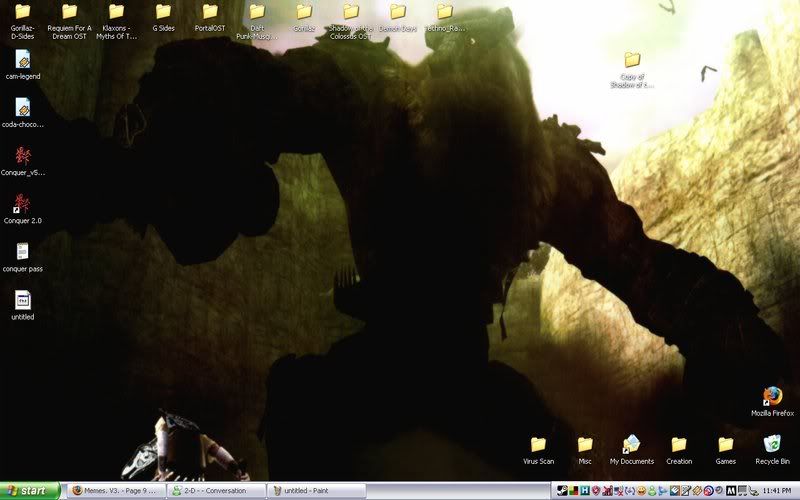
Task: Click the red shield tray icon
Action: (x=596, y=491)
